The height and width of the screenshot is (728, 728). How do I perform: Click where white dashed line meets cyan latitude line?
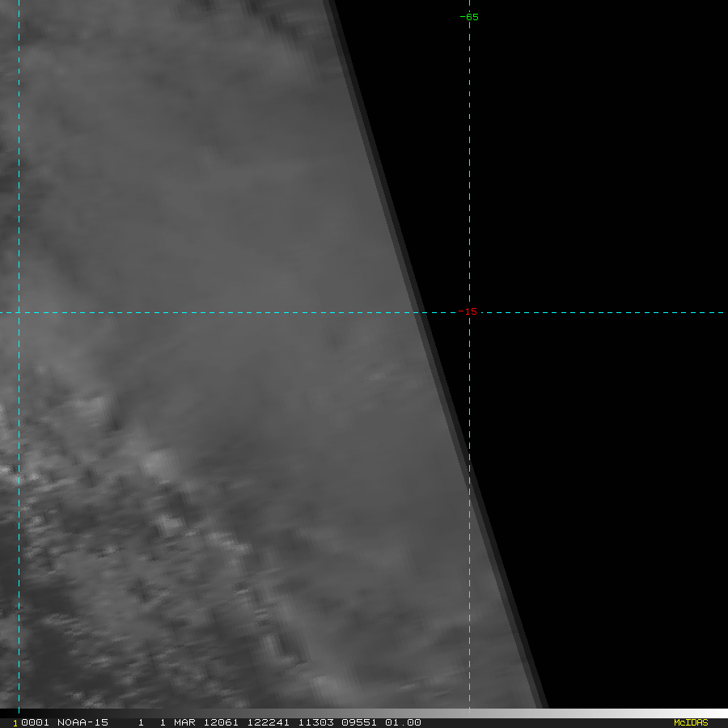click(x=19, y=312)
